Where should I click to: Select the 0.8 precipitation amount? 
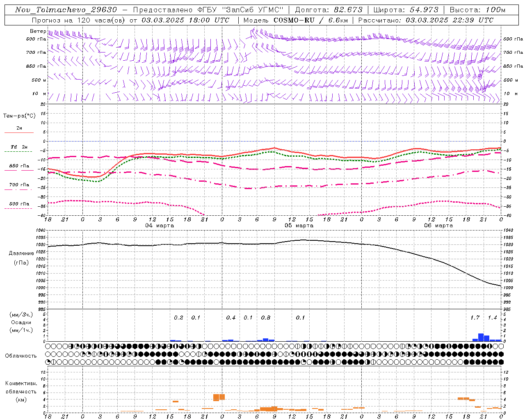click(266, 317)
